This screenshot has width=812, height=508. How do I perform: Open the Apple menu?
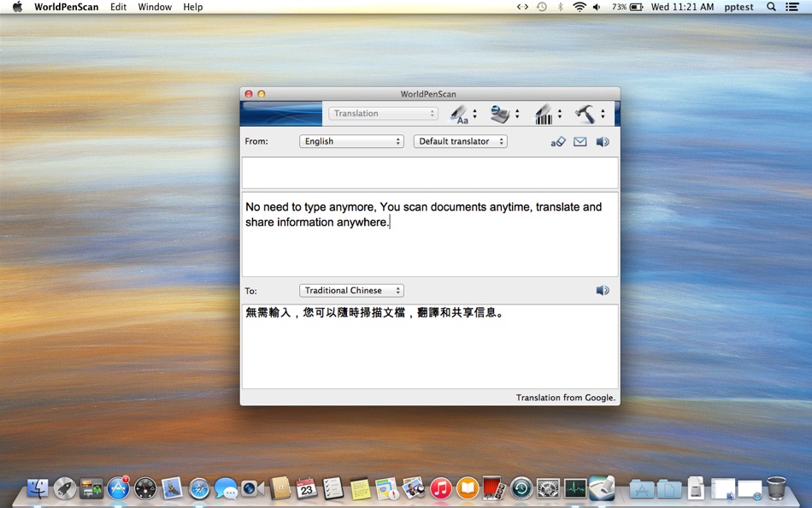18,7
